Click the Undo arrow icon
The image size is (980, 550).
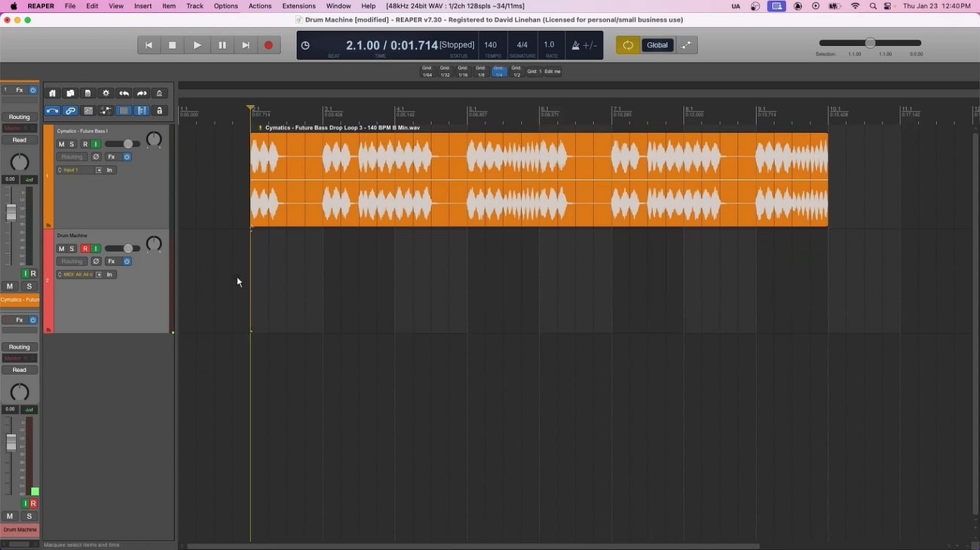click(x=124, y=93)
